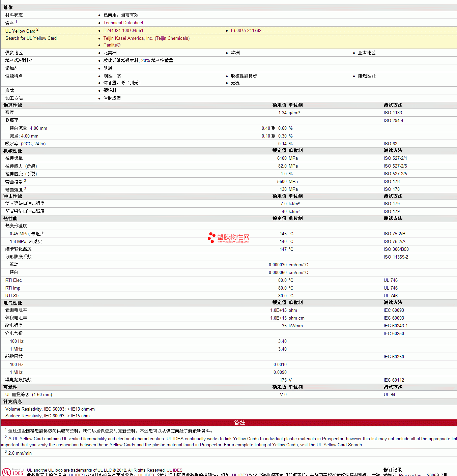Select the glass fiber 20% filler entry

(138, 60)
